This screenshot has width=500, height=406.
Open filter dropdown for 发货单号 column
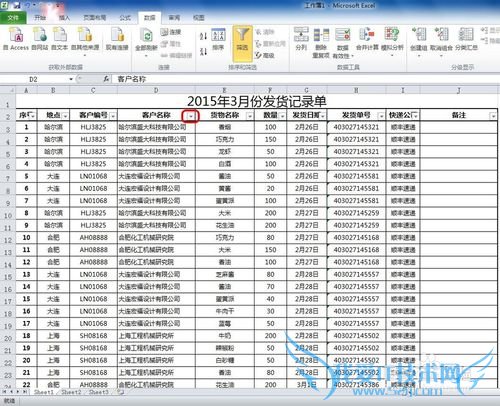point(381,116)
